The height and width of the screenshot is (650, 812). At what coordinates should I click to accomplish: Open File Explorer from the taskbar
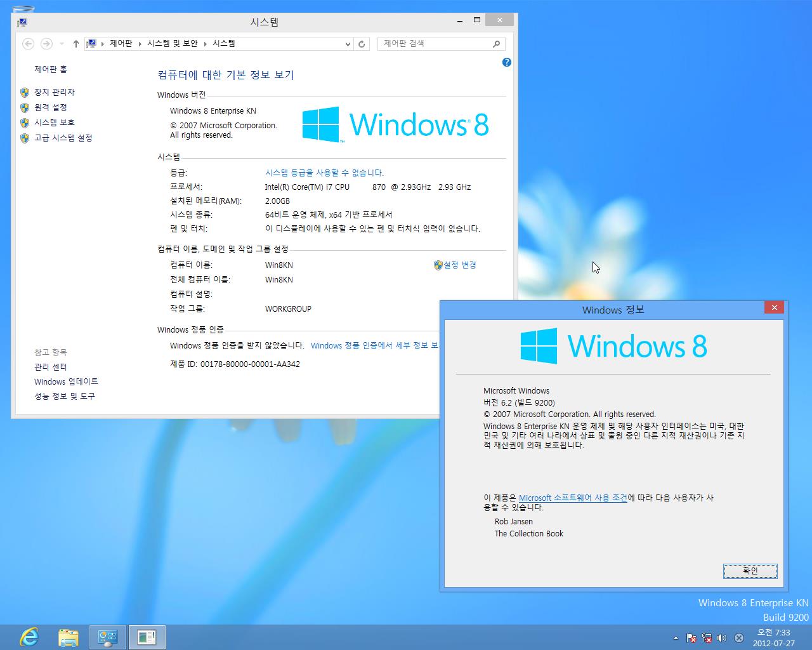[68, 637]
